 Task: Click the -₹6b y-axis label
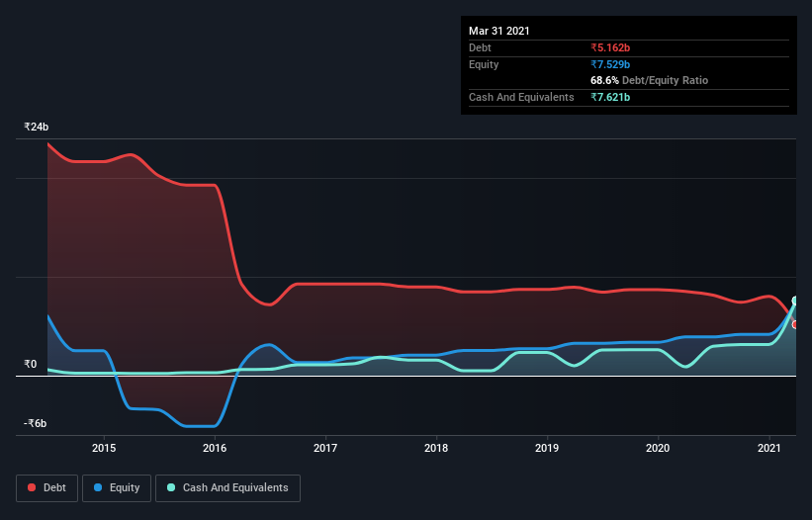pyautogui.click(x=35, y=423)
